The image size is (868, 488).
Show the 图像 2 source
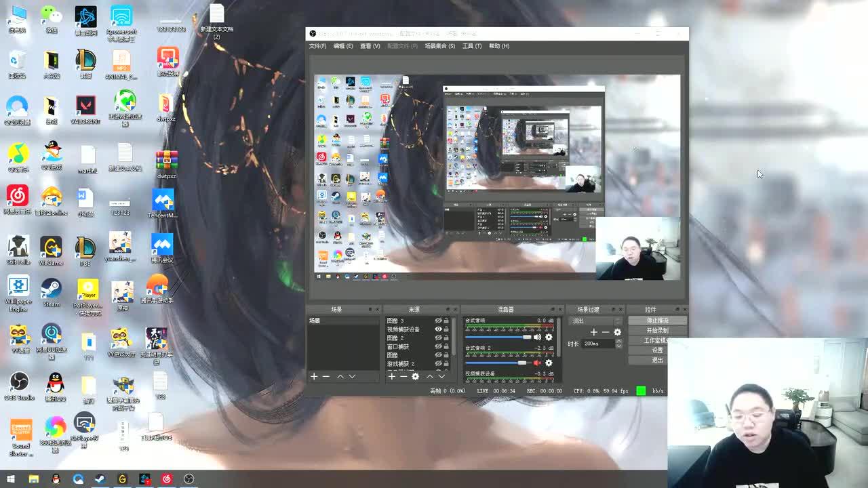(x=438, y=338)
